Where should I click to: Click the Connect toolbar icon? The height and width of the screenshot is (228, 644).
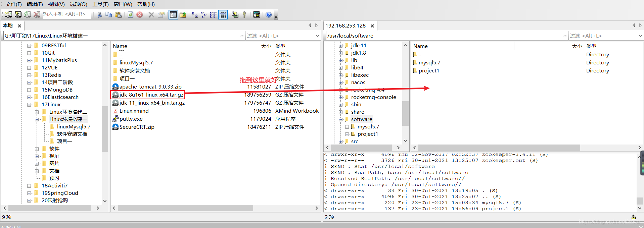[x=8, y=14]
